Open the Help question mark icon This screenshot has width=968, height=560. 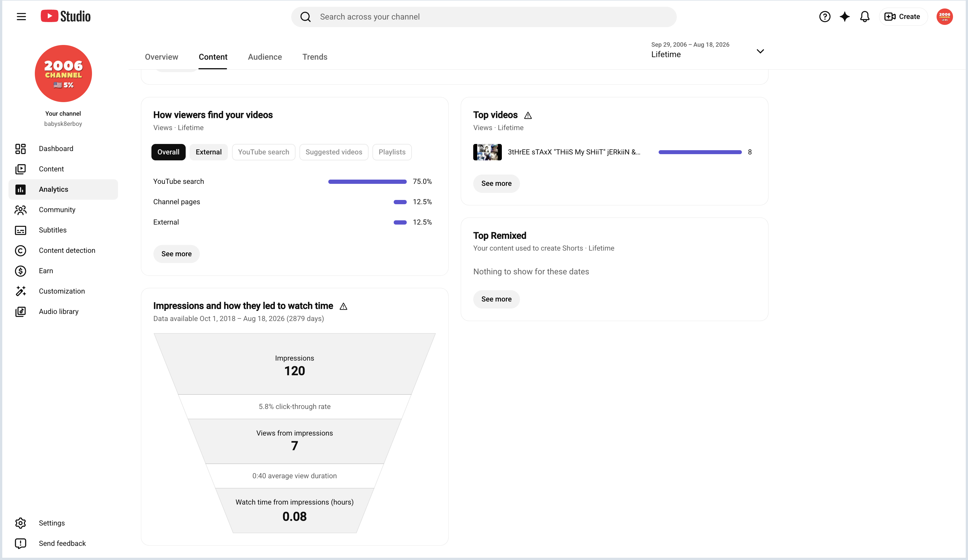(x=825, y=16)
